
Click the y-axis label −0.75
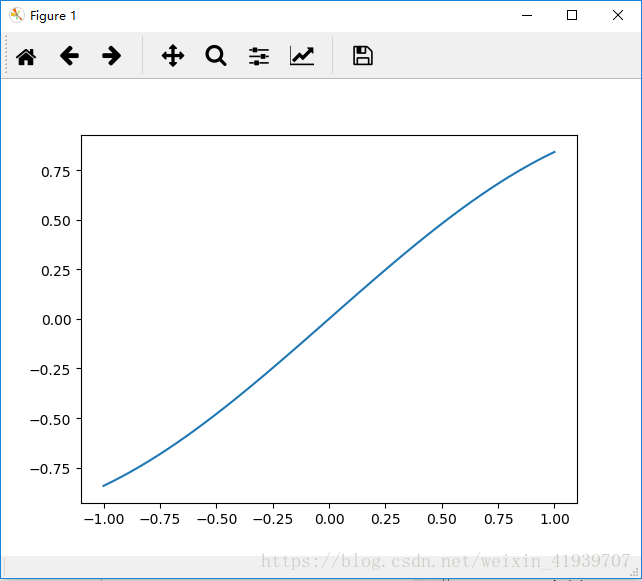(x=50, y=469)
